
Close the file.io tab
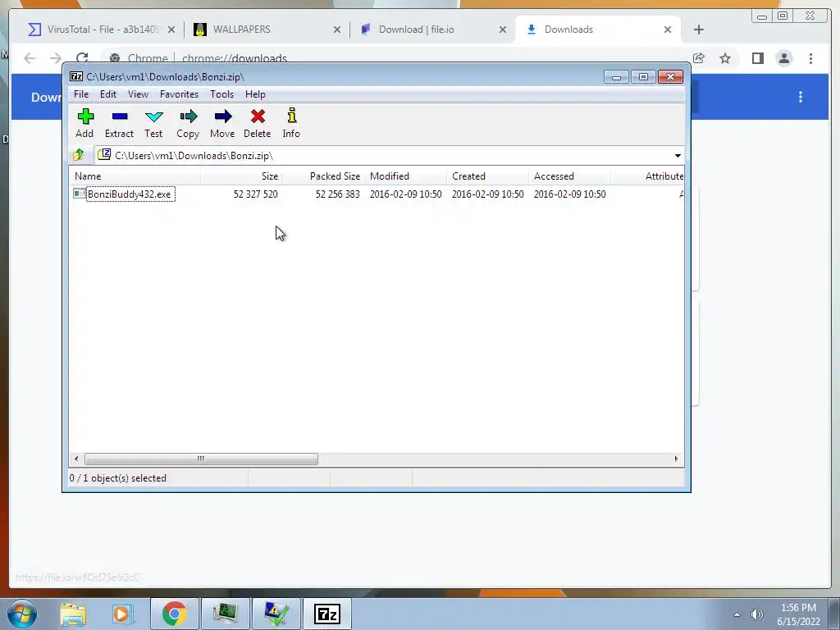pos(503,30)
